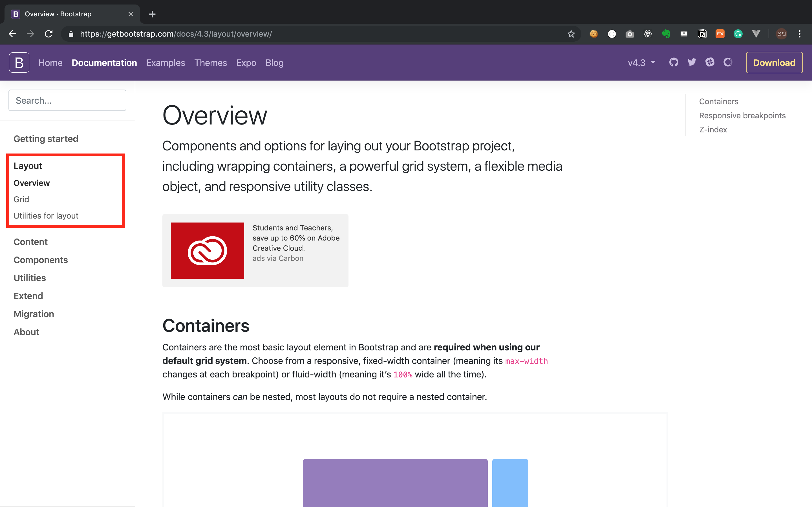Click the Download button
This screenshot has height=507, width=812.
coord(774,63)
